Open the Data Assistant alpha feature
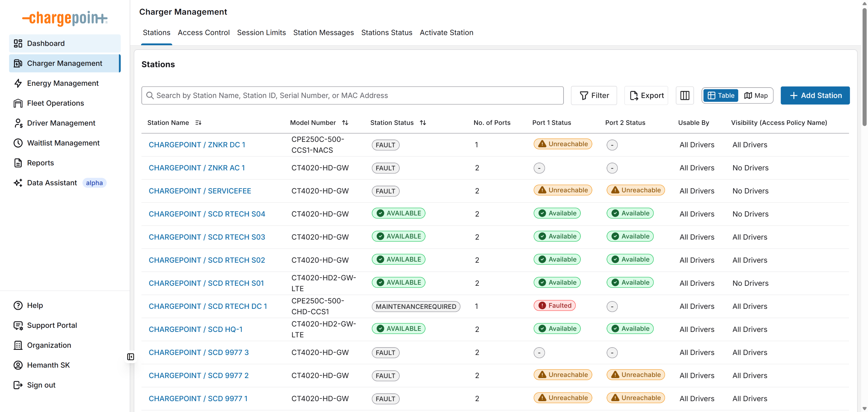The width and height of the screenshot is (868, 412). pyautogui.click(x=52, y=183)
